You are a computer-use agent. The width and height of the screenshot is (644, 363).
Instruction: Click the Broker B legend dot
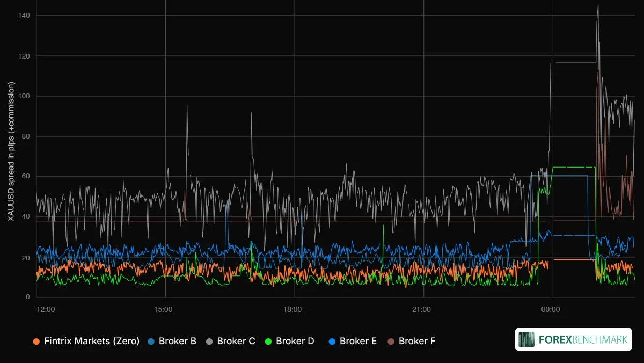point(151,341)
